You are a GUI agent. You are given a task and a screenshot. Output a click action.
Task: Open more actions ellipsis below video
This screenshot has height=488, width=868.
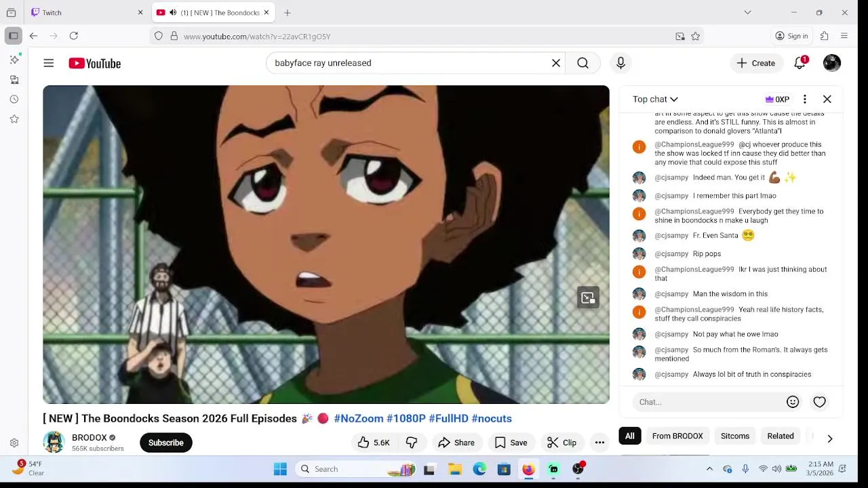(x=599, y=443)
